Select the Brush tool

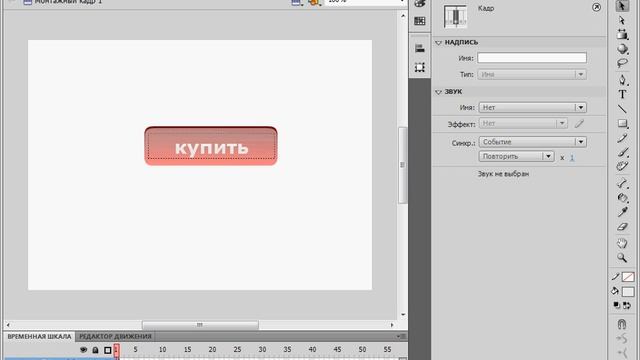pos(622,152)
